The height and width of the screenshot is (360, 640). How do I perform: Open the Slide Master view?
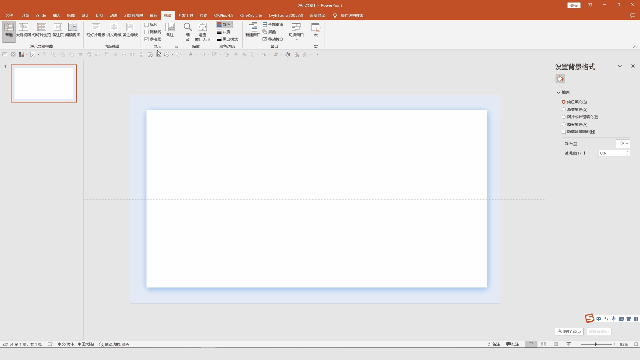coord(96,31)
